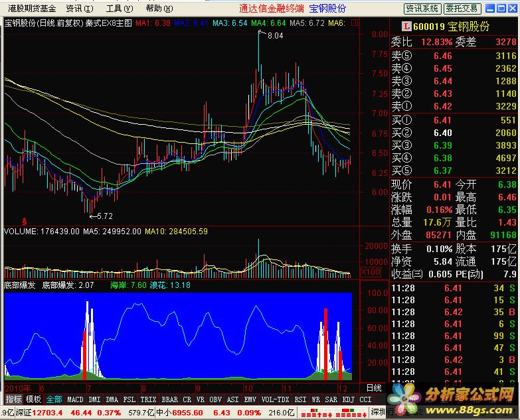
Task: Click the 底部爆发: 2.07 indicator label
Action: 68,285
